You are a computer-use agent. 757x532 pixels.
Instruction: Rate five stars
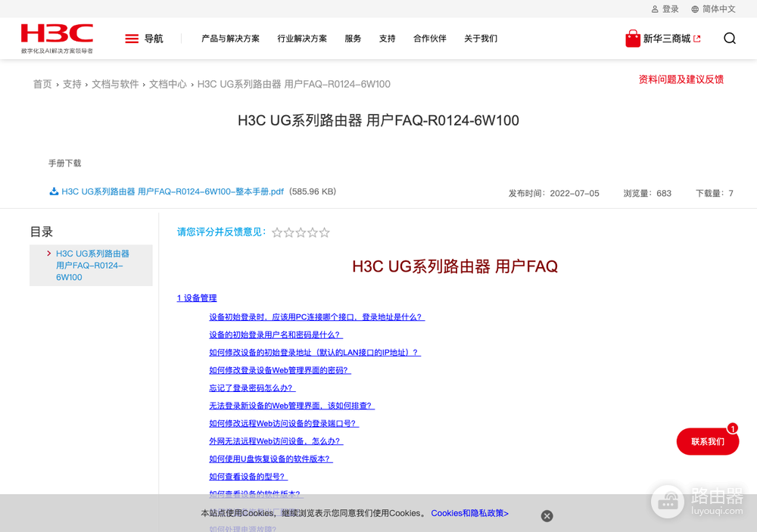coord(325,232)
